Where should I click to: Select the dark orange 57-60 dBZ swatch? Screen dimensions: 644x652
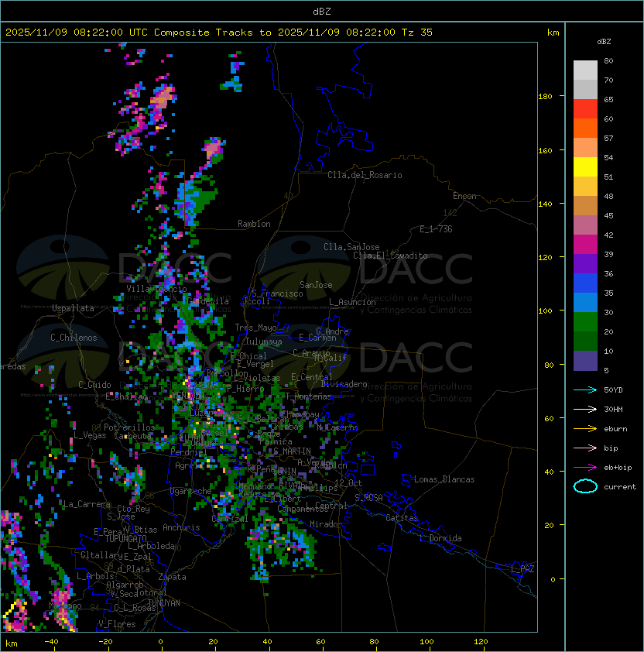tap(585, 128)
